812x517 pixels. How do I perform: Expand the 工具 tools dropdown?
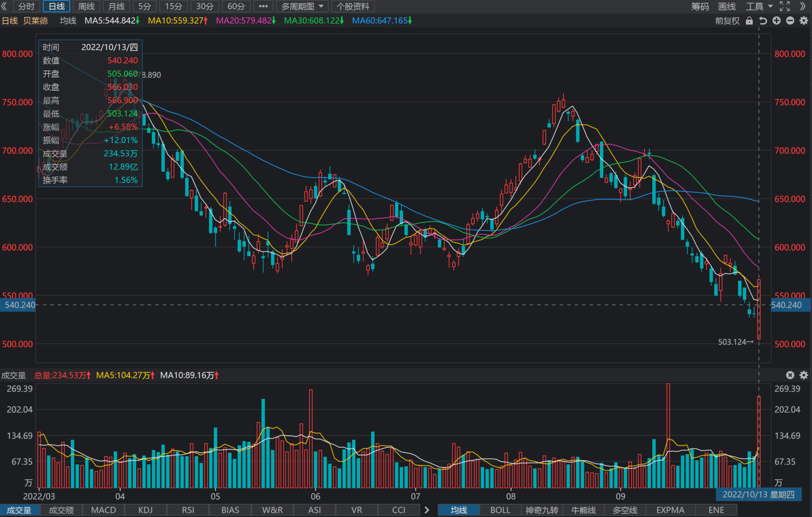759,6
